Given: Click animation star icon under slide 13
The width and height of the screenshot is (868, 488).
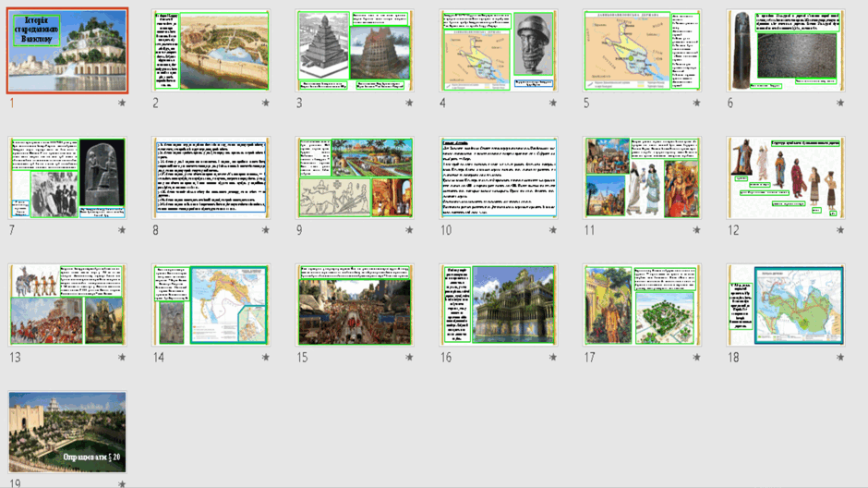Looking at the screenshot, I should pyautogui.click(x=122, y=358).
